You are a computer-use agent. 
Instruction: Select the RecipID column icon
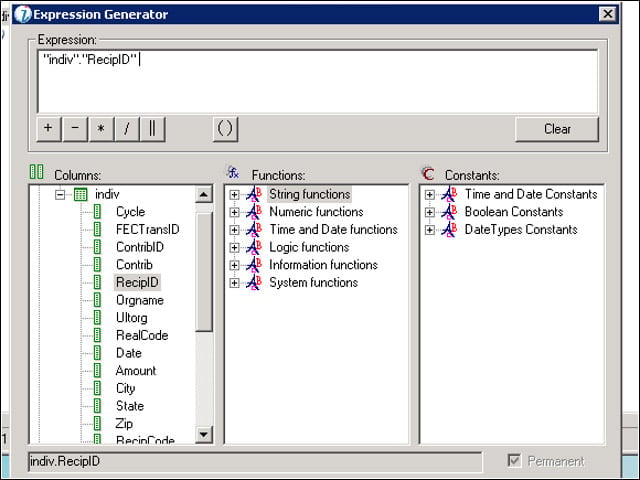pyautogui.click(x=98, y=282)
